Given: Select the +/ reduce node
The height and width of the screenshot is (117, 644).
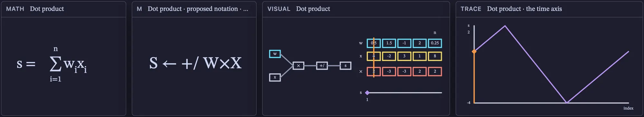Looking at the screenshot, I should [322, 66].
